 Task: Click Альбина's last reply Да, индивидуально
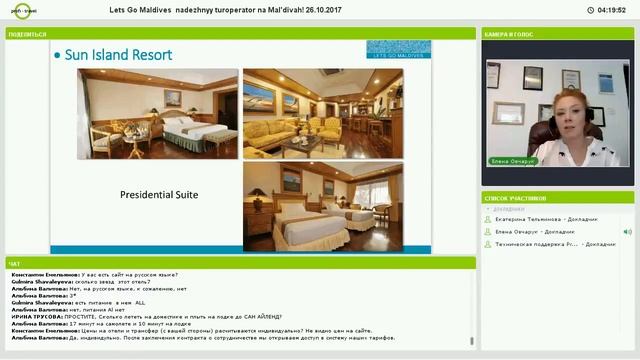[203, 338]
